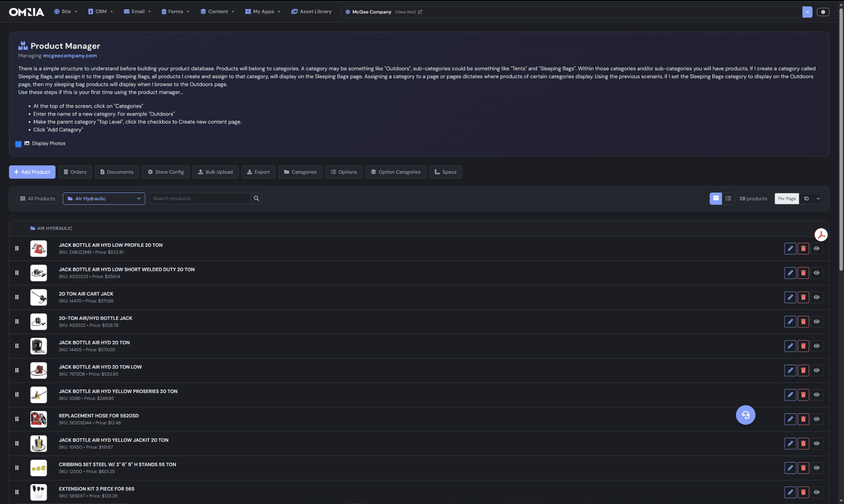Click drag handle of 20 TON AIR CART JACK row

tap(17, 297)
